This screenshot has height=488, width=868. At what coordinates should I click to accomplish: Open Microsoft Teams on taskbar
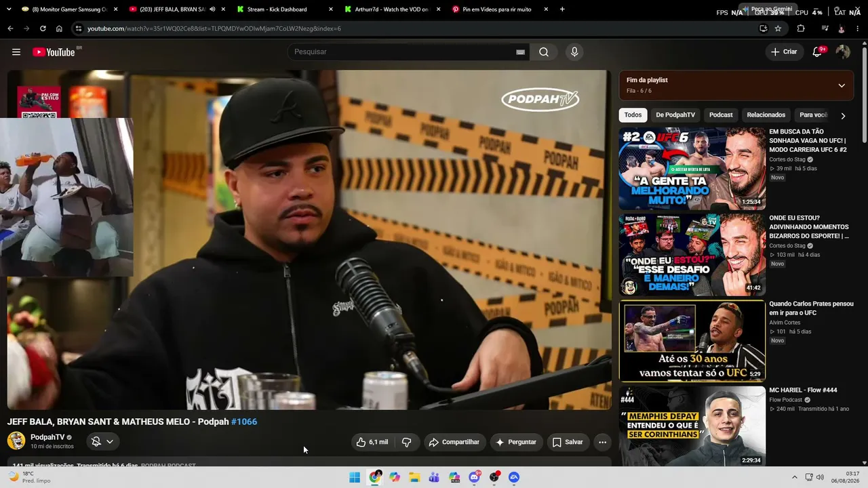pyautogui.click(x=434, y=477)
